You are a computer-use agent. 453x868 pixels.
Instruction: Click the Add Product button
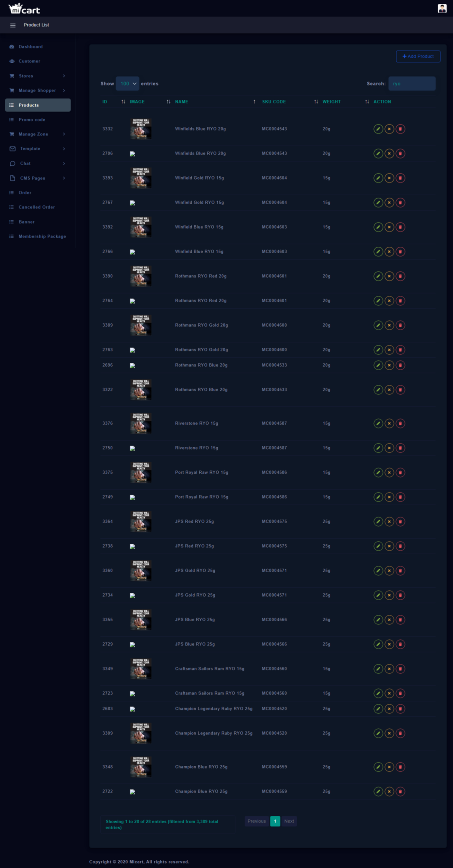pyautogui.click(x=418, y=56)
